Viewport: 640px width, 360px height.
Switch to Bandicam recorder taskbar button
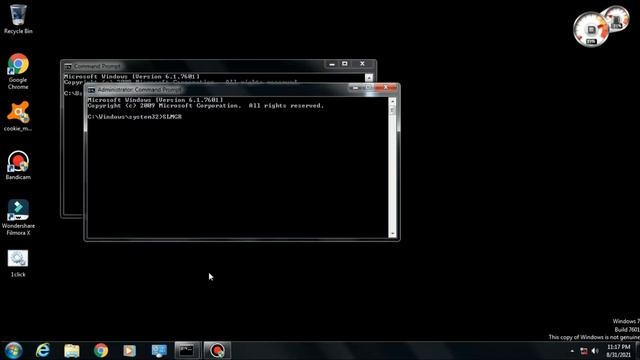[217, 350]
